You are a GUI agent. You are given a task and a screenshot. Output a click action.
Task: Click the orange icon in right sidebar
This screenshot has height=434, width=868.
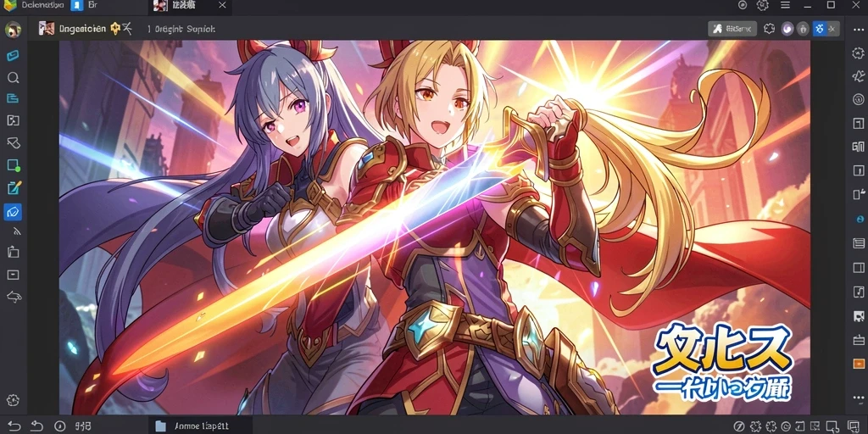[859, 364]
